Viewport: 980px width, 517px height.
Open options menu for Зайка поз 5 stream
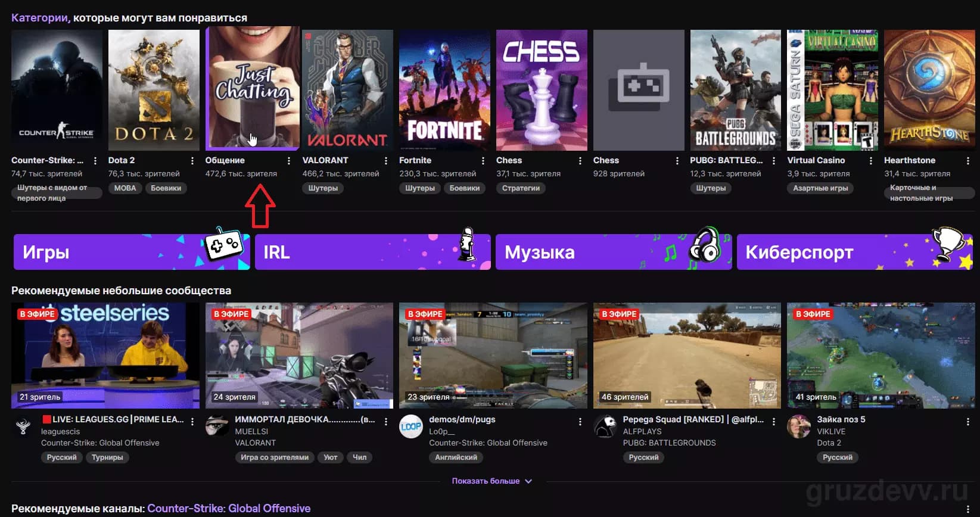pyautogui.click(x=968, y=422)
